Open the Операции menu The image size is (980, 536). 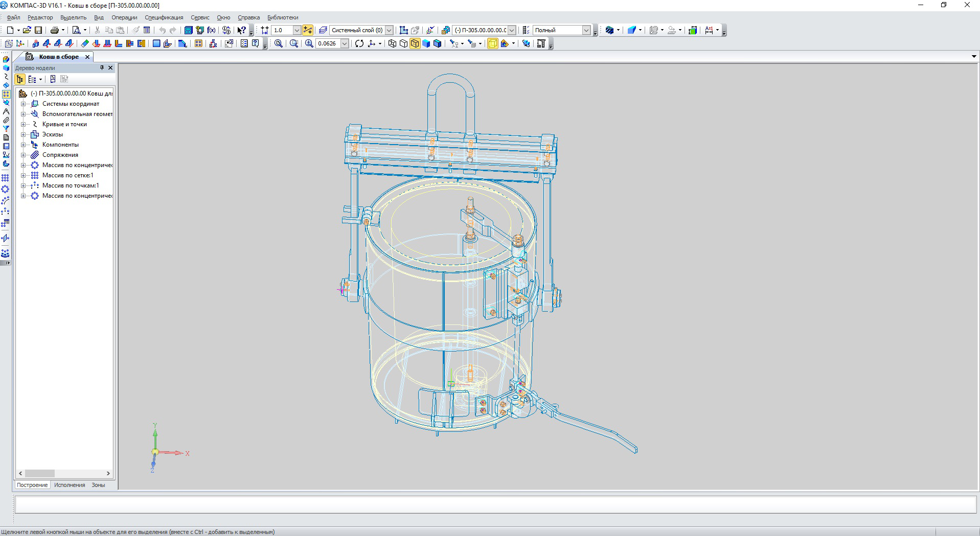(124, 17)
